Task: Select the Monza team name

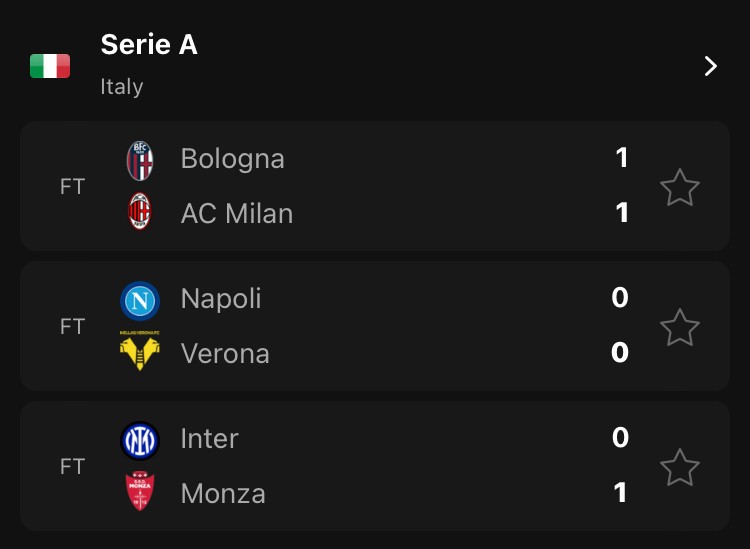Action: click(x=223, y=493)
